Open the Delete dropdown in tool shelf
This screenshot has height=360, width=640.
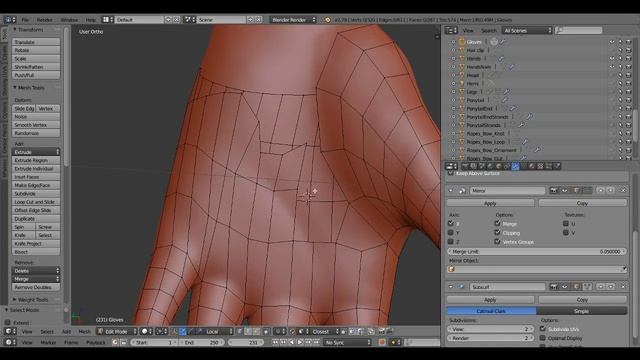(x=36, y=271)
